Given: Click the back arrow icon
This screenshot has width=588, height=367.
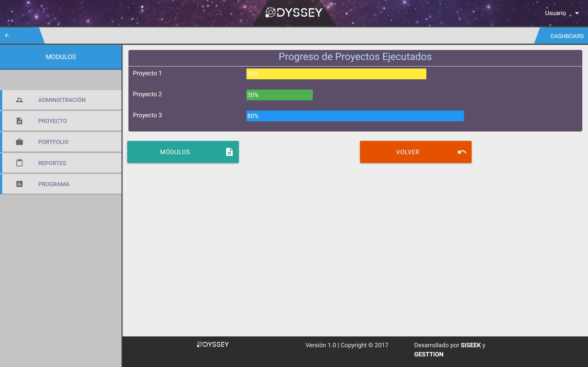Looking at the screenshot, I should click(7, 35).
